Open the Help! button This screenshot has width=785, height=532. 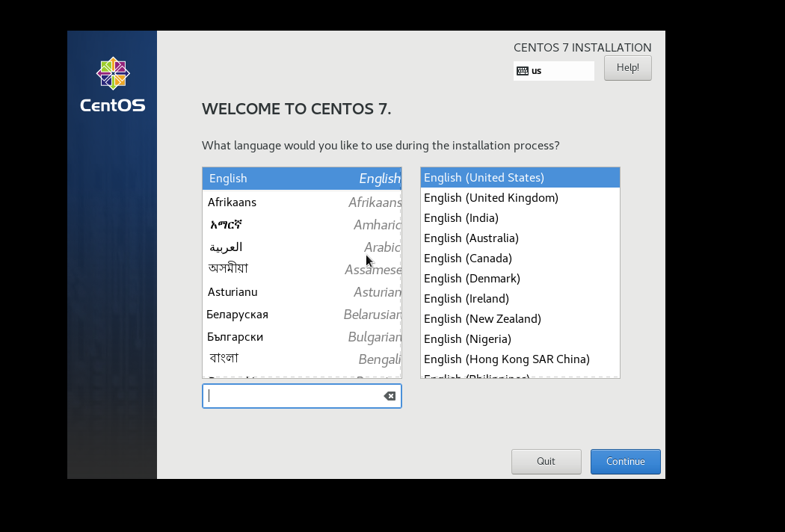pyautogui.click(x=627, y=67)
